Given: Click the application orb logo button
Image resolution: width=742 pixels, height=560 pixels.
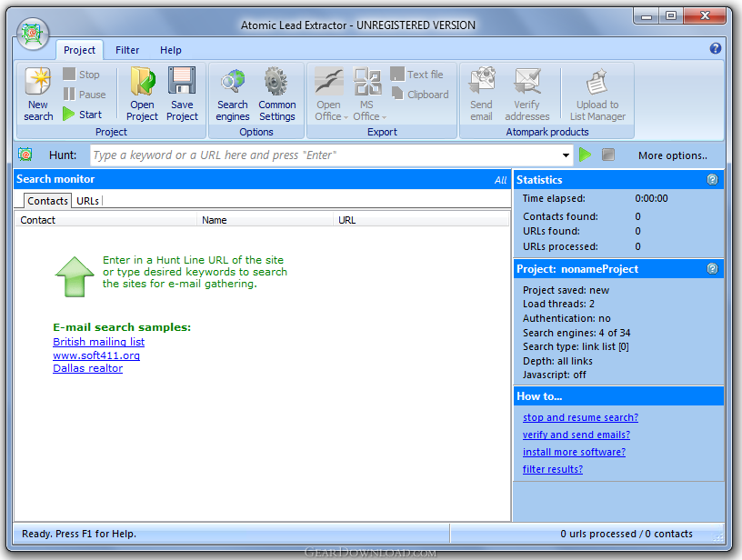Looking at the screenshot, I should (x=33, y=34).
